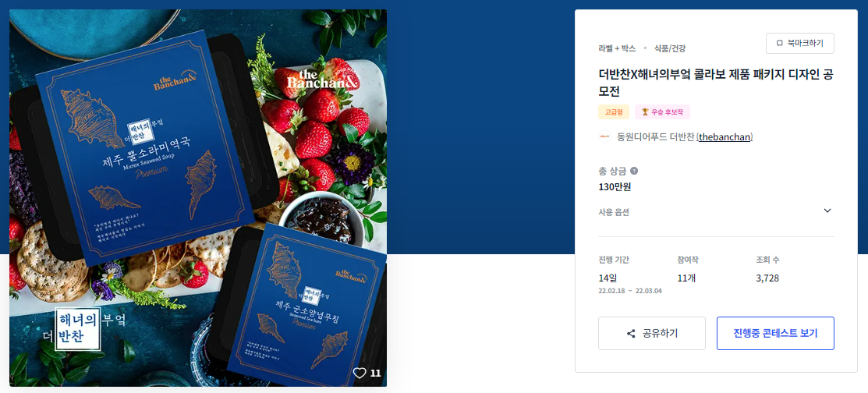The image size is (868, 393).
Task: Visit the thebanchan profile link
Action: (725, 136)
